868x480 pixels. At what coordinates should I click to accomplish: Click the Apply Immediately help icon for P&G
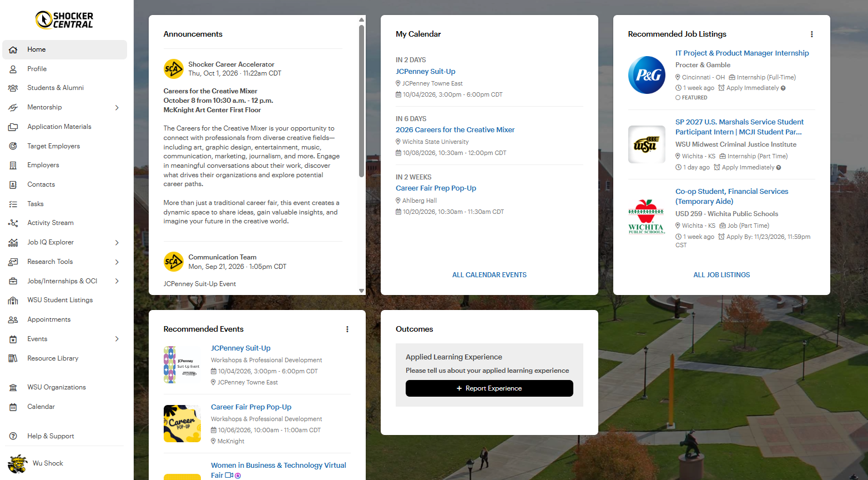pos(783,88)
